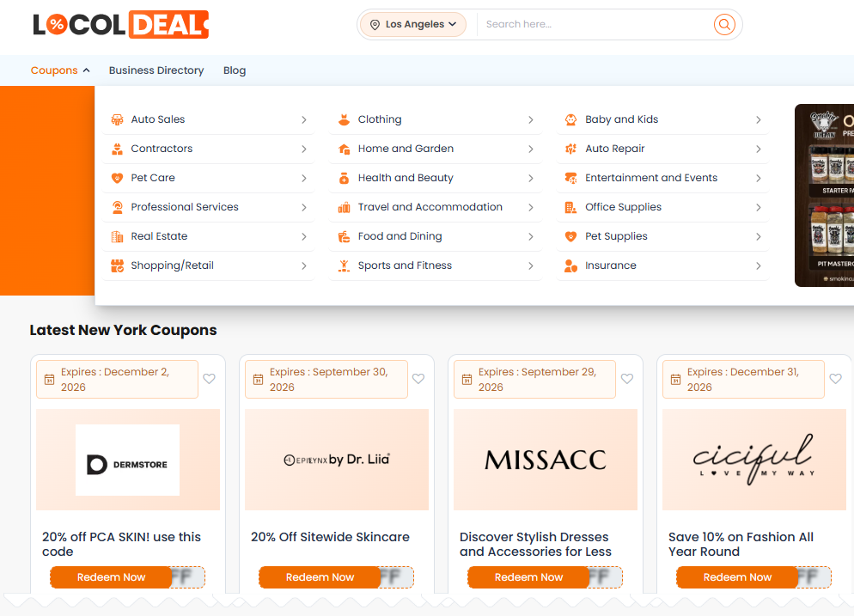Click the Search here text field
This screenshot has width=854, height=616.
click(594, 25)
